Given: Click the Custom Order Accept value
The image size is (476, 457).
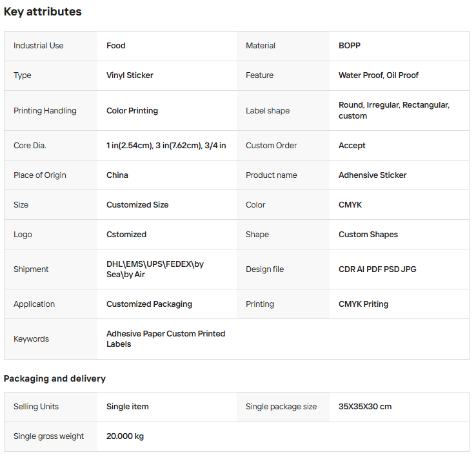Looking at the screenshot, I should [x=352, y=146].
